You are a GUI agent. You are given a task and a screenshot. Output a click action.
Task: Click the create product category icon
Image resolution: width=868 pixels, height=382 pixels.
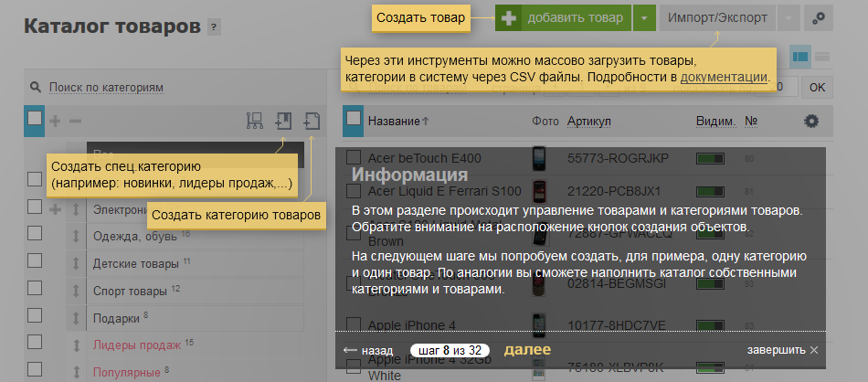point(312,121)
